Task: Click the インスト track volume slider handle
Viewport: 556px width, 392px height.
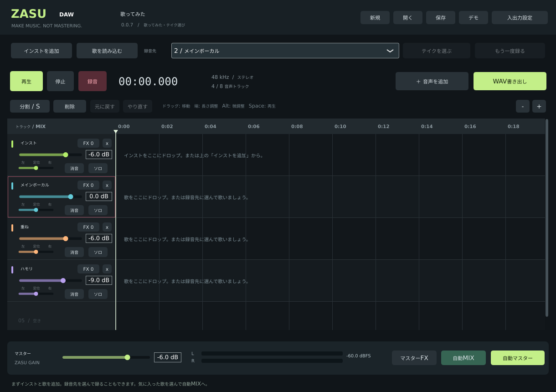Action: [66, 155]
